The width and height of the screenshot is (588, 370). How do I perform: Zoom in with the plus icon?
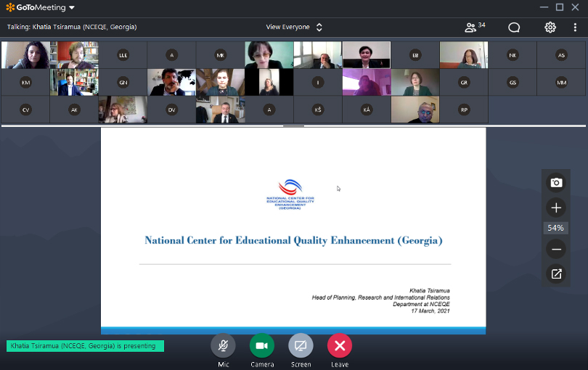point(556,207)
